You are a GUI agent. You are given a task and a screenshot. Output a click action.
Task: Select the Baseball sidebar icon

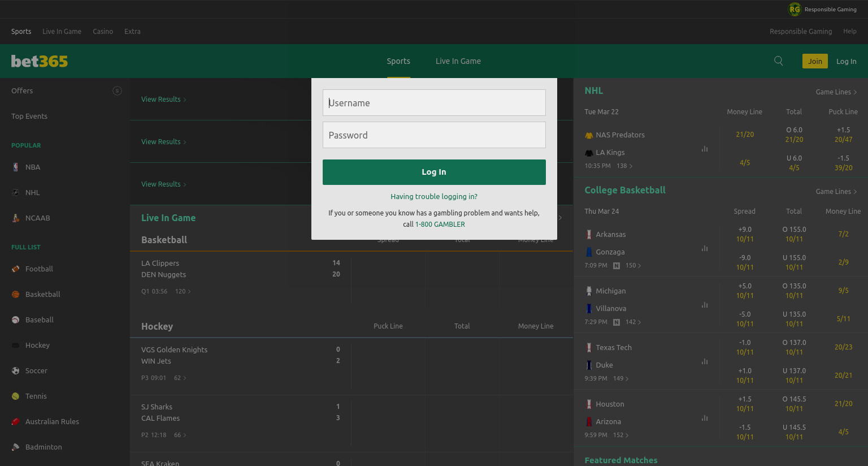15,320
